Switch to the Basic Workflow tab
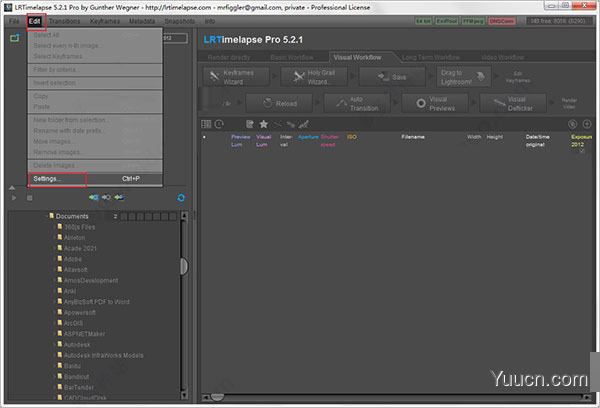The width and height of the screenshot is (600, 408). click(292, 57)
